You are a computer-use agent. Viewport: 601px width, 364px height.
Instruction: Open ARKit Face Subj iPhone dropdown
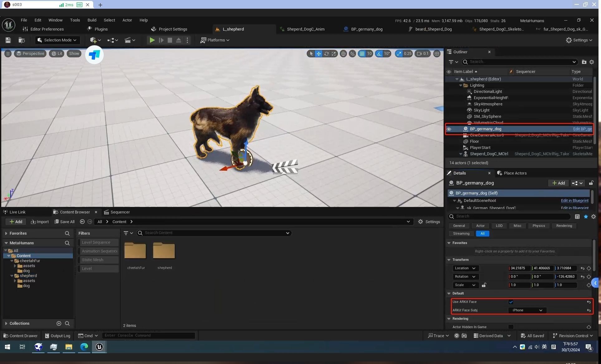(527, 310)
